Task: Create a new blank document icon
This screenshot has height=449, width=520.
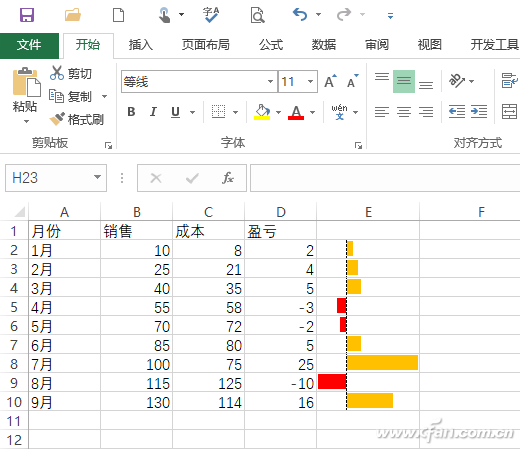Action: tap(118, 15)
